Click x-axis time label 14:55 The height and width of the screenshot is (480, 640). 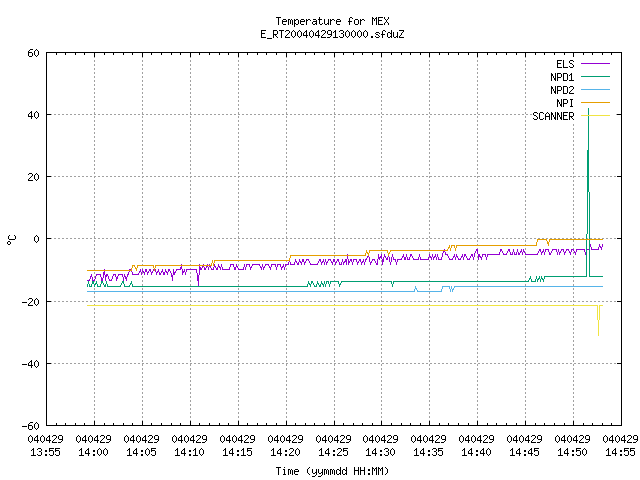click(620, 452)
